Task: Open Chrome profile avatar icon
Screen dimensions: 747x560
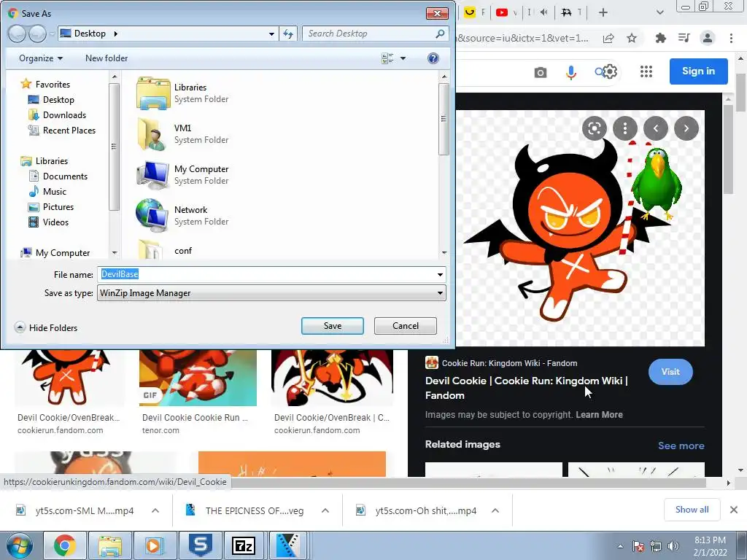Action: (x=708, y=38)
